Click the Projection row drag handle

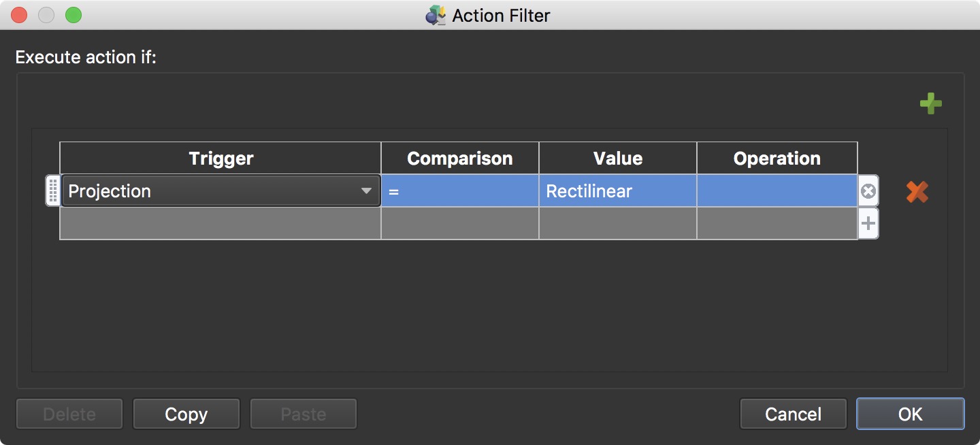[x=52, y=191]
